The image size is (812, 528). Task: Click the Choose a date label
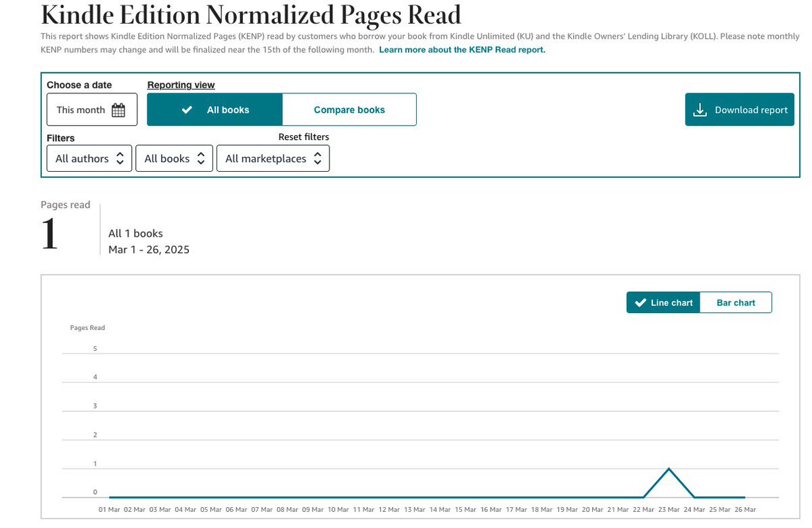[x=79, y=85]
